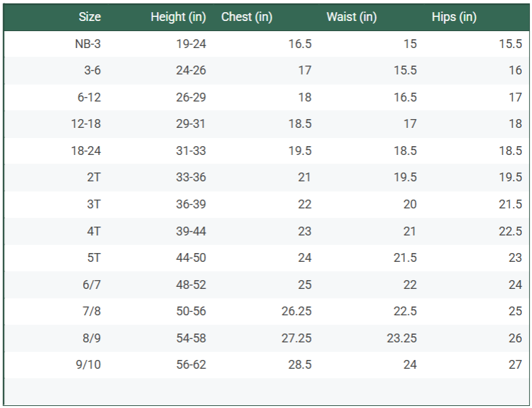The image size is (532, 408).
Task: Click the Height (in) column header
Action: click(x=178, y=17)
